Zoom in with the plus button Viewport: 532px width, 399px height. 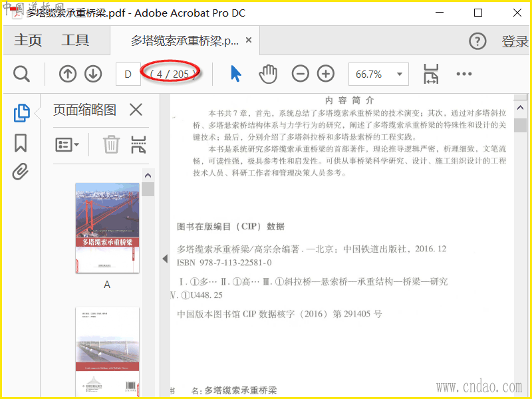point(326,74)
